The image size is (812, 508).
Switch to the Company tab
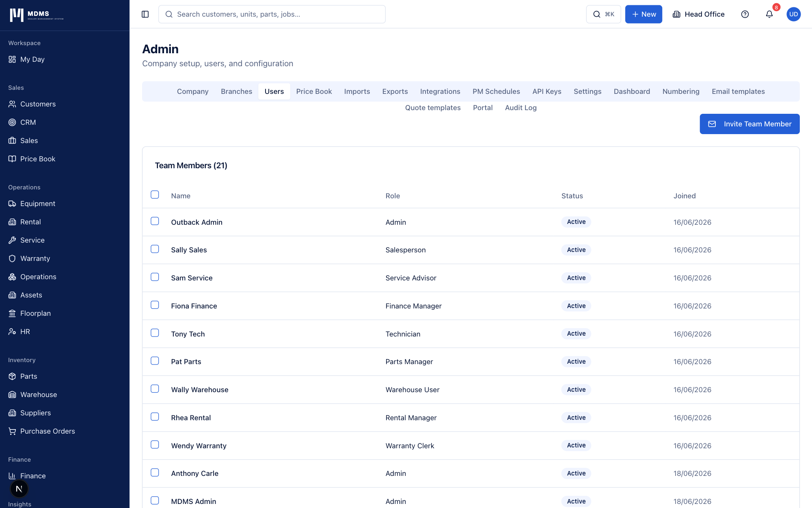click(x=192, y=91)
